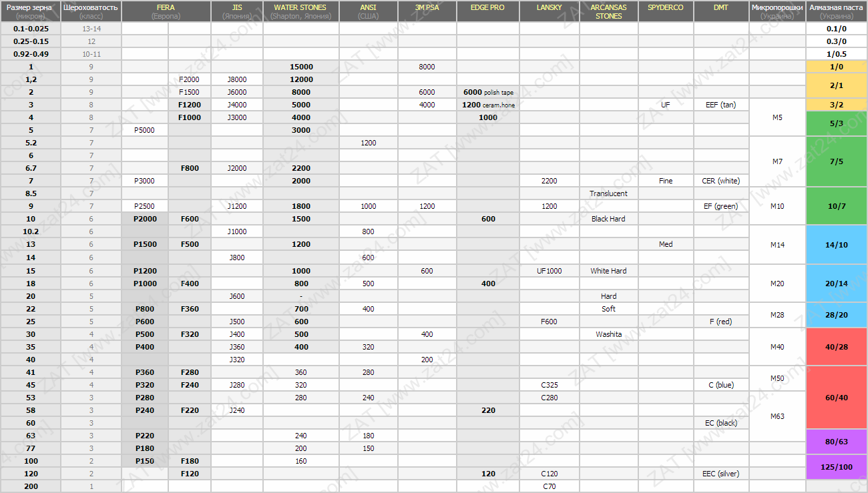The width and height of the screenshot is (868, 493).
Task: Click the F120 cell
Action: [x=190, y=474]
